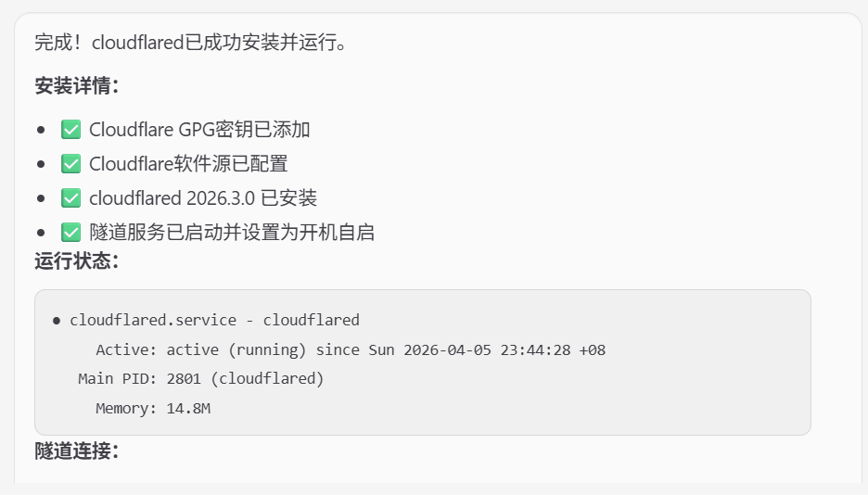The image size is (868, 495).
Task: Click the text Cloudflare软件源已配置
Action: click(188, 164)
